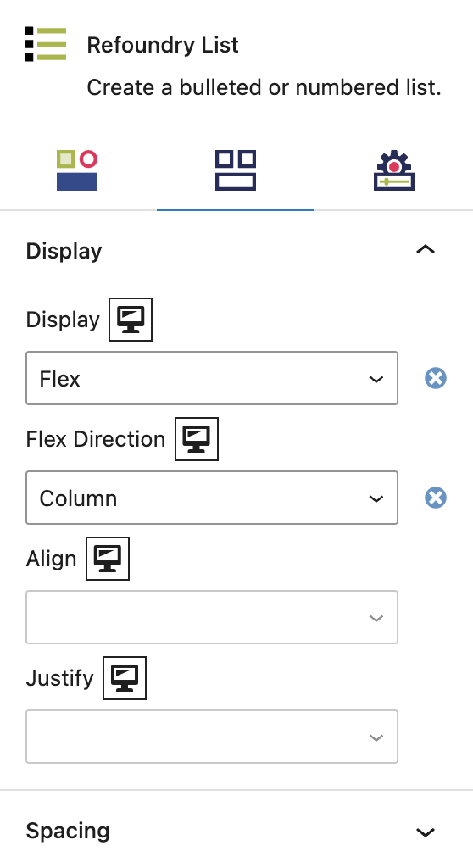Open the Display dropdown showing Flex
This screenshot has width=473, height=868.
click(212, 378)
